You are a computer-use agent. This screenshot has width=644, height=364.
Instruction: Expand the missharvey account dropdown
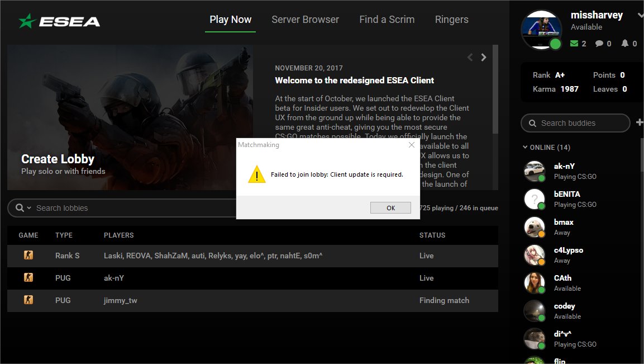click(x=640, y=15)
